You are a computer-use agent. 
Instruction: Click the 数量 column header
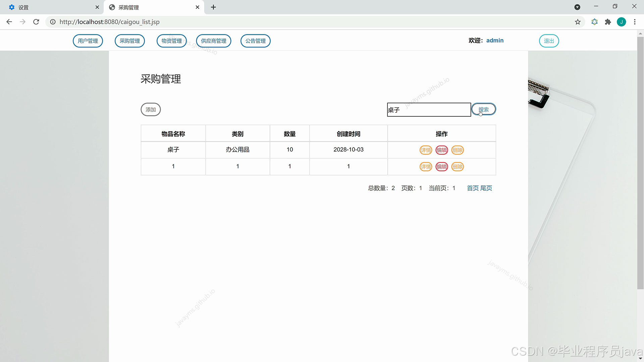(290, 134)
